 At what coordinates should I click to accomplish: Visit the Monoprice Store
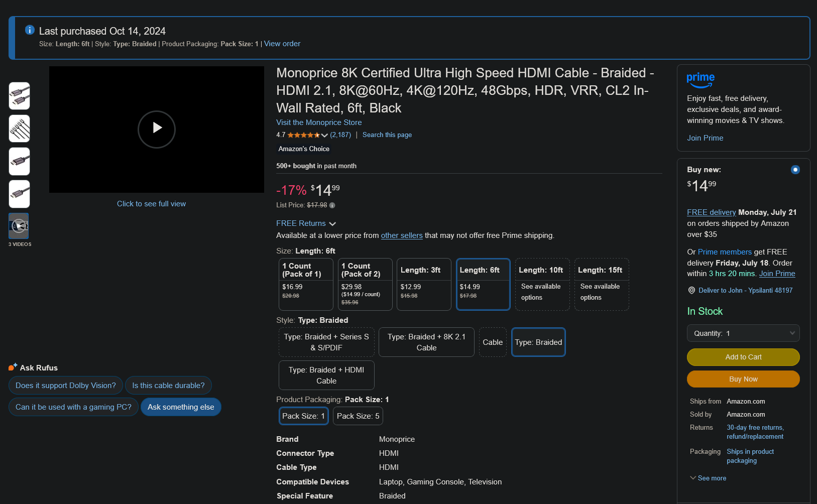[319, 122]
